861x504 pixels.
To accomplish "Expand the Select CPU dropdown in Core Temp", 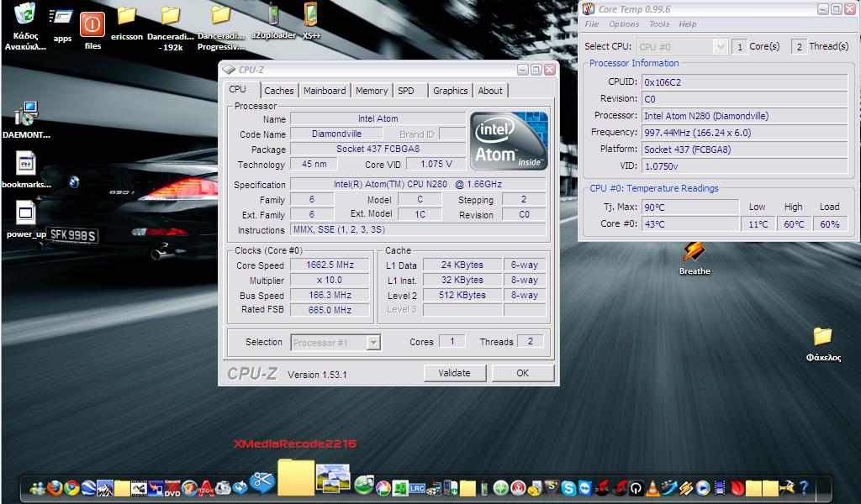I will point(721,46).
